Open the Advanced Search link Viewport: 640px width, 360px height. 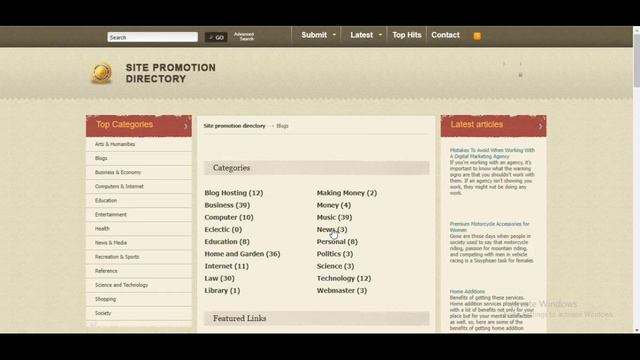point(244,36)
